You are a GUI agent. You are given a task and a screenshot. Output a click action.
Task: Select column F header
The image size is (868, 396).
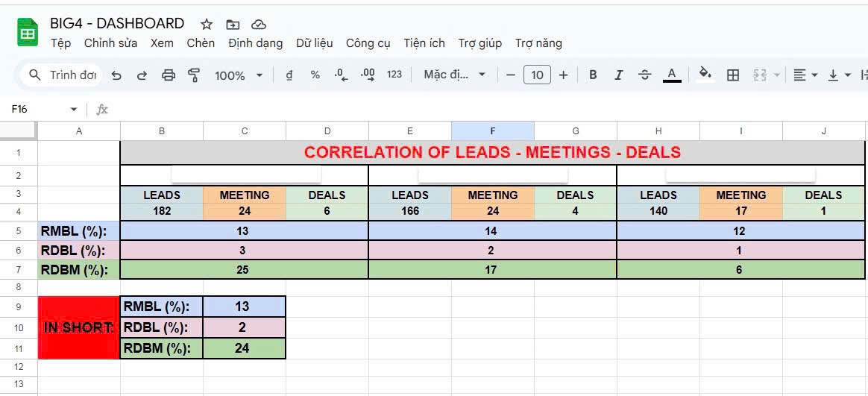(493, 131)
